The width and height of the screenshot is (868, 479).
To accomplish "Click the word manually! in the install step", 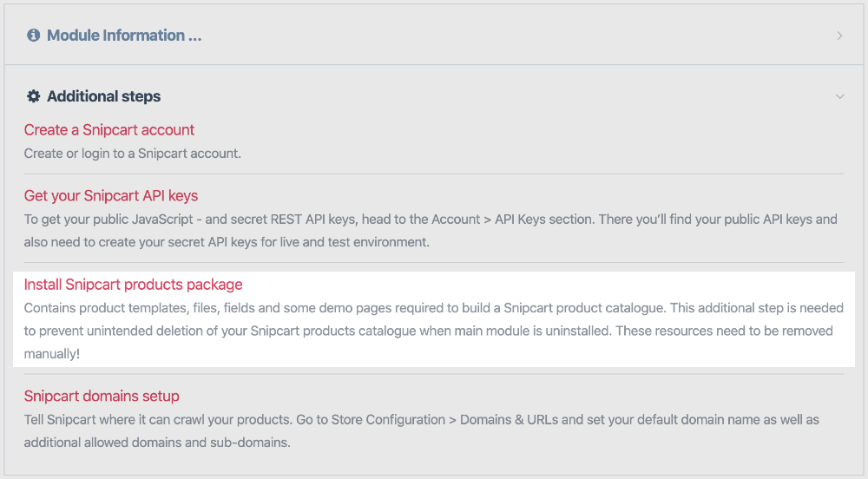I will (x=51, y=354).
